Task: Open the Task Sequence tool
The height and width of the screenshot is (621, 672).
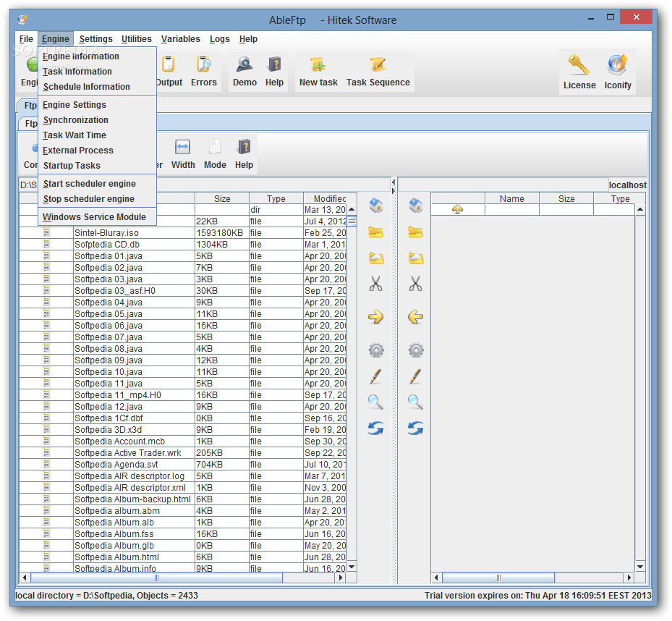Action: (x=378, y=71)
